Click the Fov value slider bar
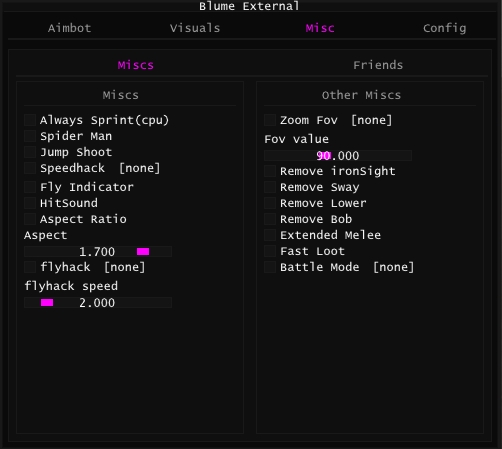 (338, 156)
